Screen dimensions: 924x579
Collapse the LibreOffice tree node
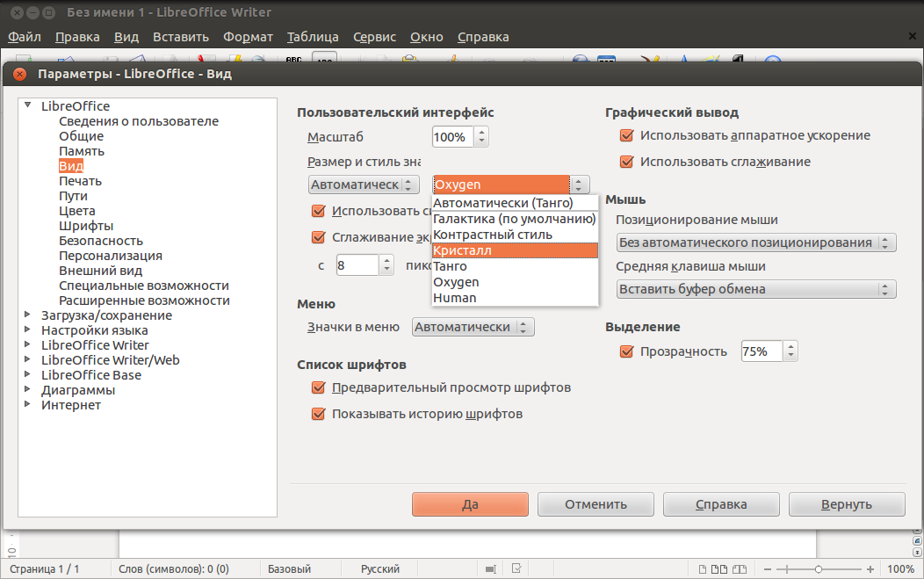(x=28, y=105)
